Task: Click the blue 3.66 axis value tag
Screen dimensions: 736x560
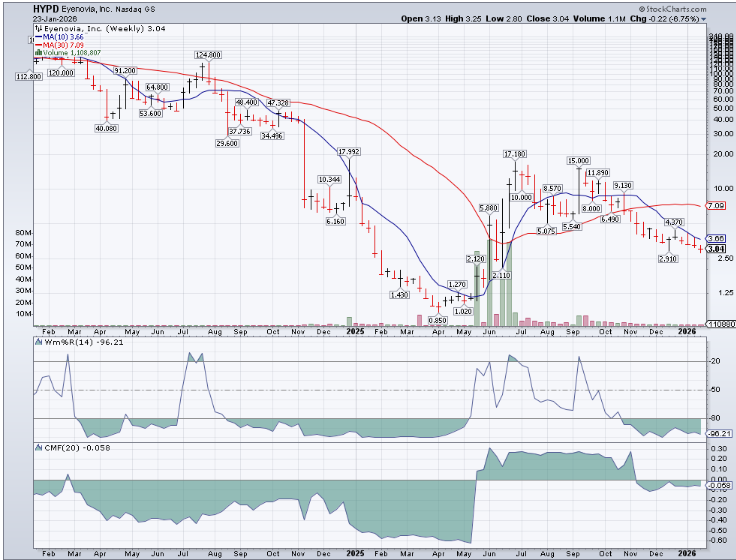Action: [x=714, y=238]
